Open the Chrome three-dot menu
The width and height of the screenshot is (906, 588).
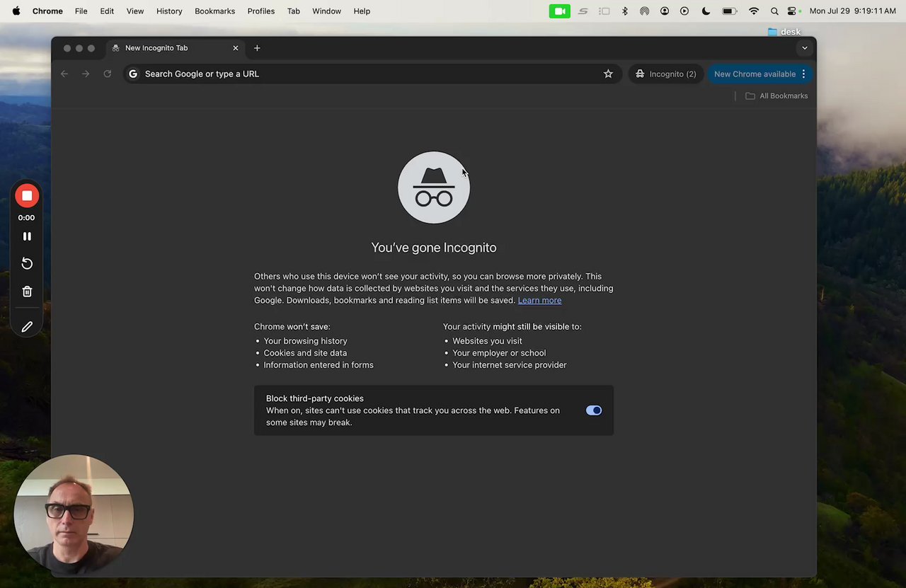point(803,74)
